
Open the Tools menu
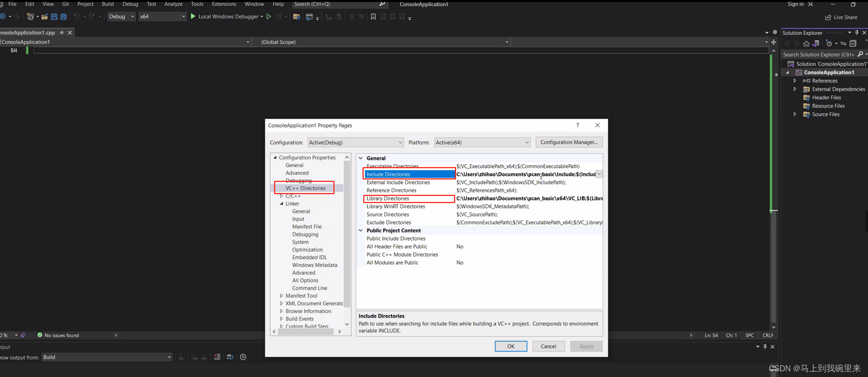pyautogui.click(x=197, y=4)
